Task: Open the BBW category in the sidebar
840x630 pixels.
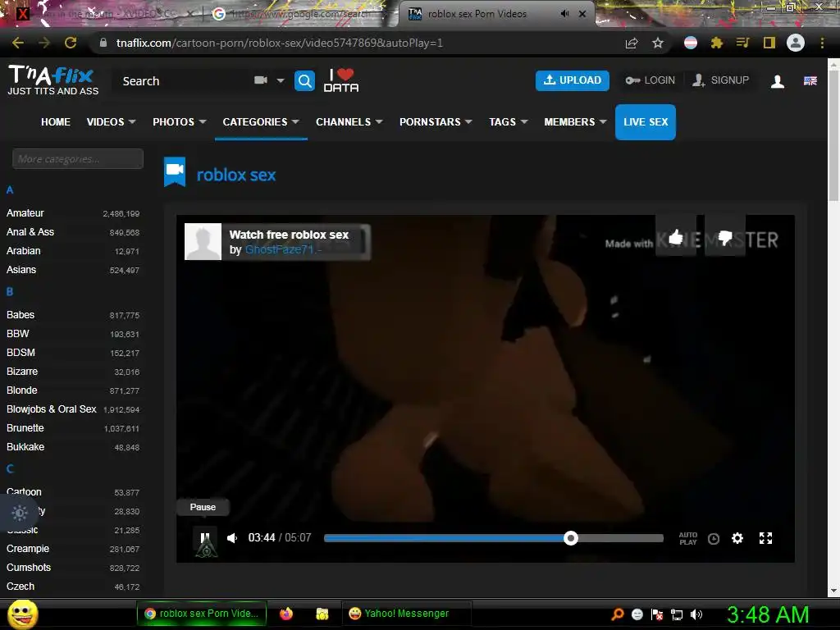Action: 18,334
